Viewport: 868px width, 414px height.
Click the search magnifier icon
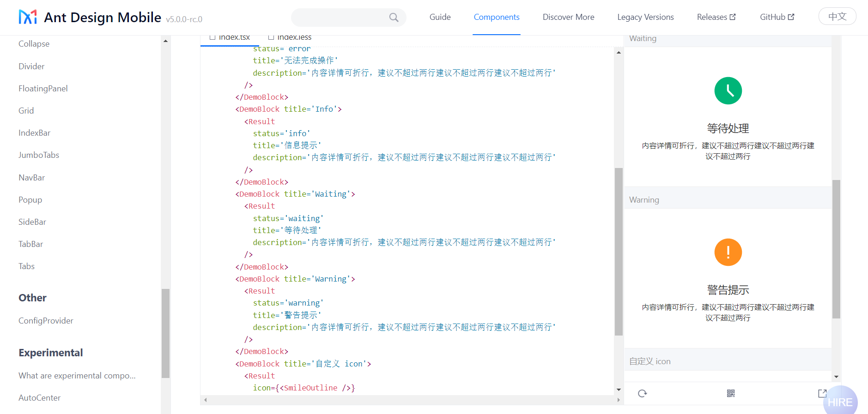coord(394,18)
